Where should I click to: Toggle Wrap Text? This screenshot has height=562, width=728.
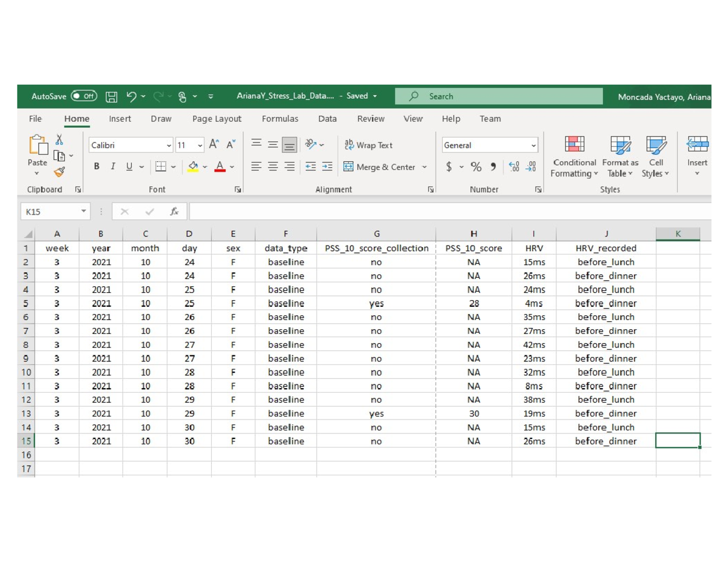pos(368,145)
